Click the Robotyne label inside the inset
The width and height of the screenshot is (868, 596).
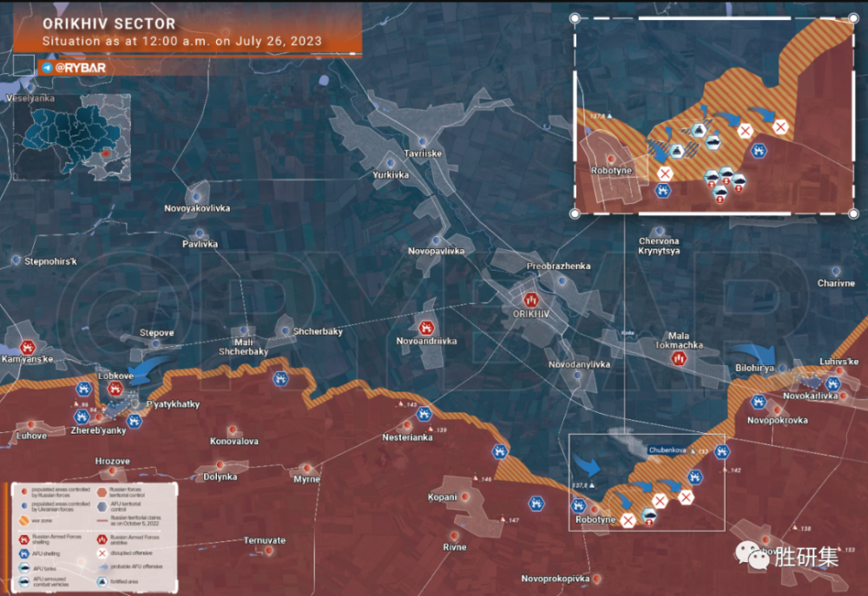coord(611,170)
